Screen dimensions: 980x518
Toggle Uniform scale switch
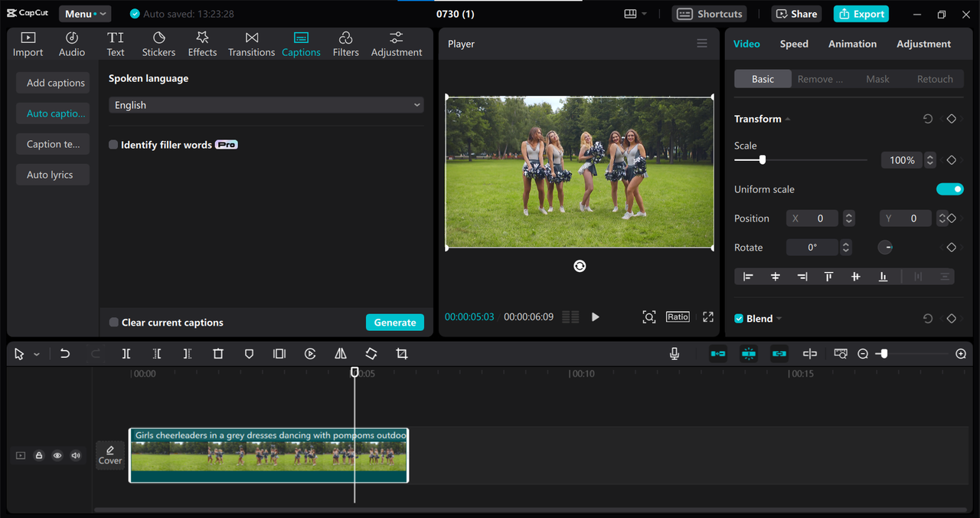(x=949, y=189)
